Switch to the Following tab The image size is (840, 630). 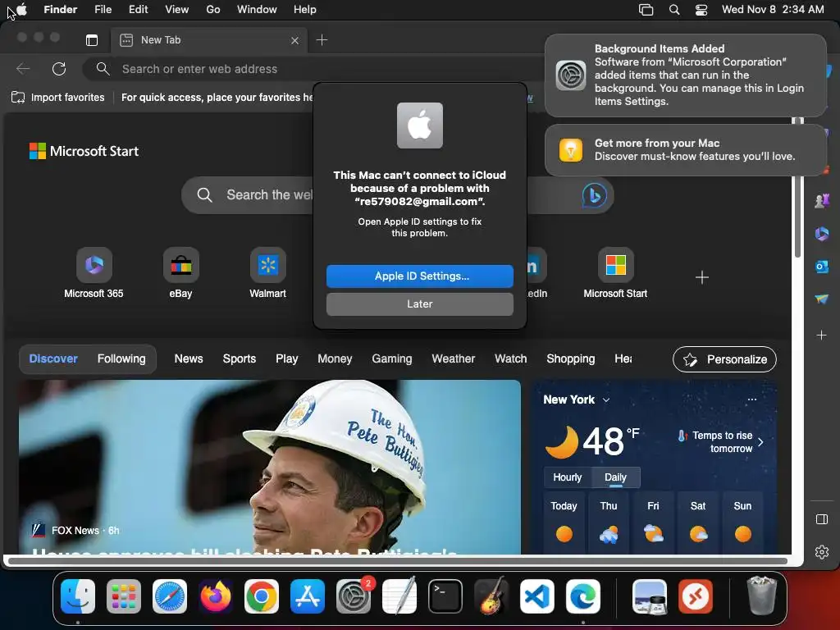point(121,359)
